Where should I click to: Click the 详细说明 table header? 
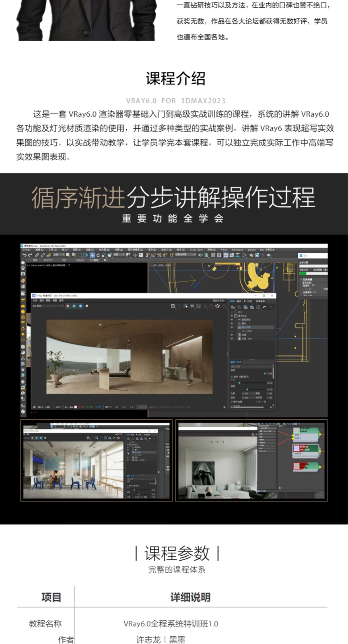coord(190,597)
